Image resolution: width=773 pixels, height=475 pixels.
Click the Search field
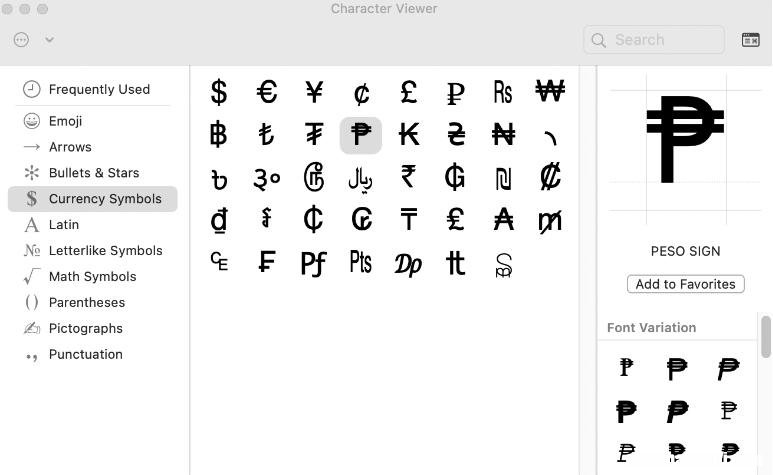coord(654,40)
